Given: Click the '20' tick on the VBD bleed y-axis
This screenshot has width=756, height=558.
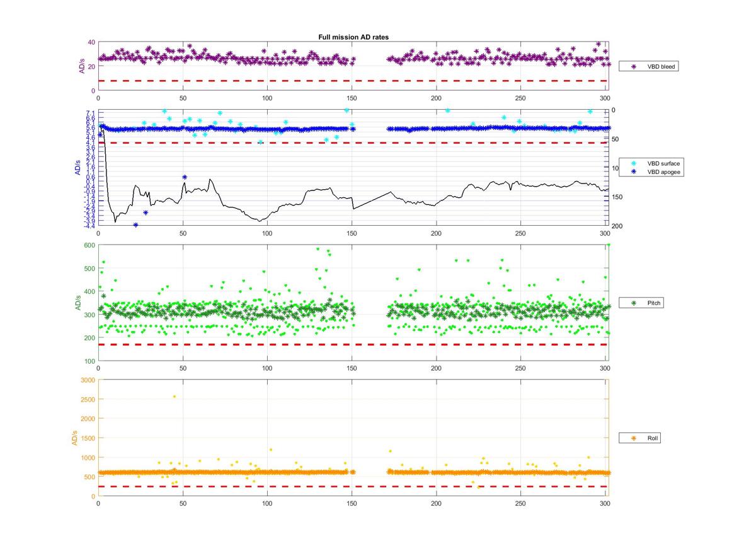Looking at the screenshot, I should 92,66.
